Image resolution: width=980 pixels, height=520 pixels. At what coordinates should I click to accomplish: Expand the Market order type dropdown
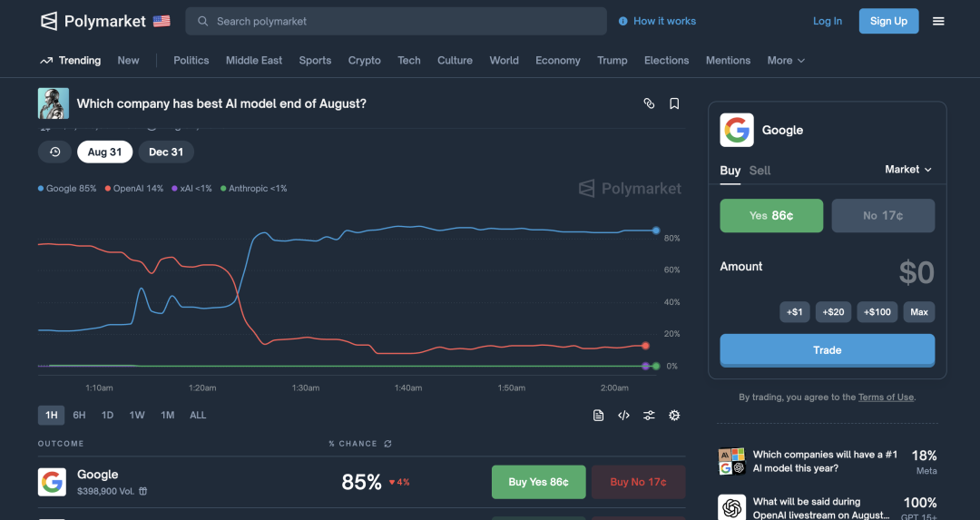click(908, 170)
